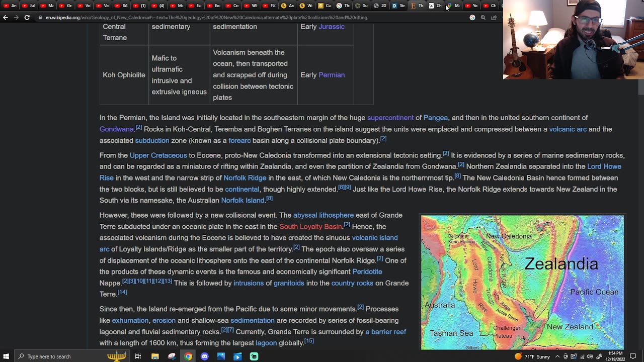
Task: Open Discord from taskbar
Action: [x=204, y=356]
